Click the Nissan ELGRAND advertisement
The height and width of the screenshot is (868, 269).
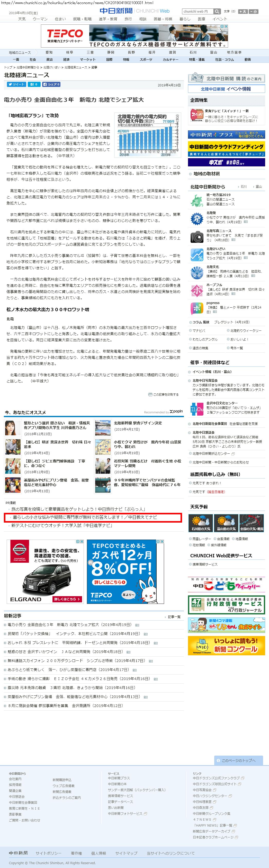[x=46, y=571]
